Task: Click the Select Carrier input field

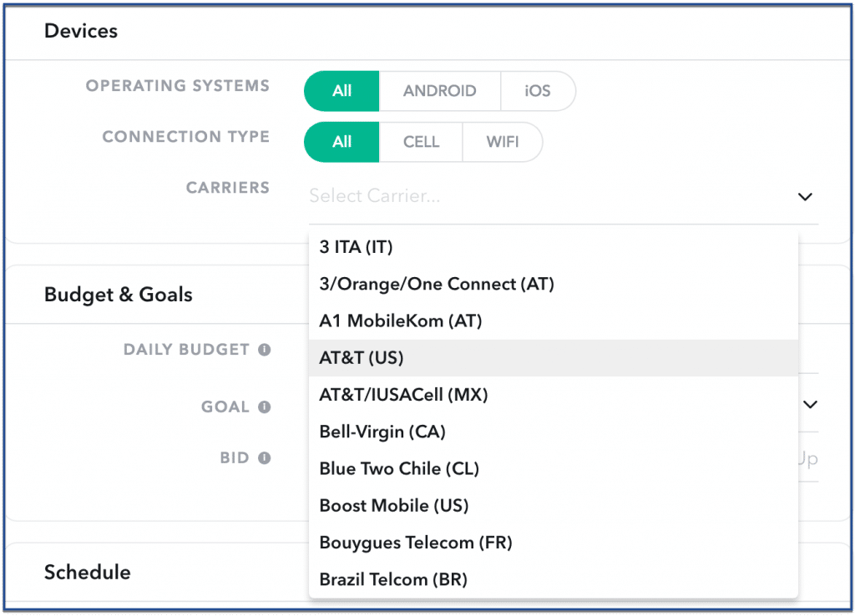Action: [x=564, y=196]
